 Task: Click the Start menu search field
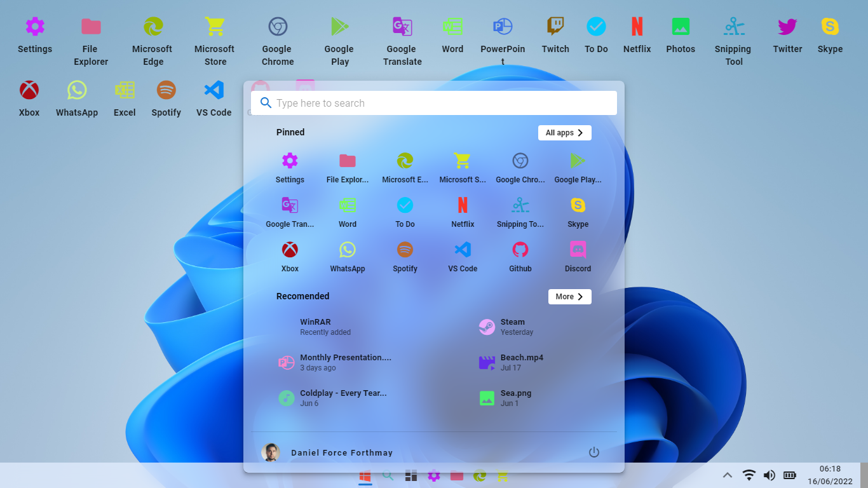coord(434,103)
